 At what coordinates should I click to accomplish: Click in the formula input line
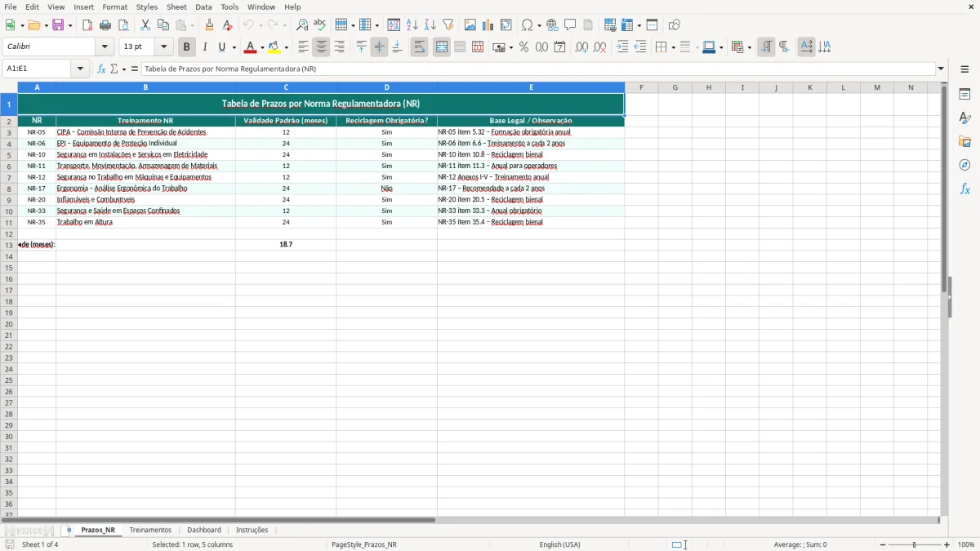tap(538, 69)
